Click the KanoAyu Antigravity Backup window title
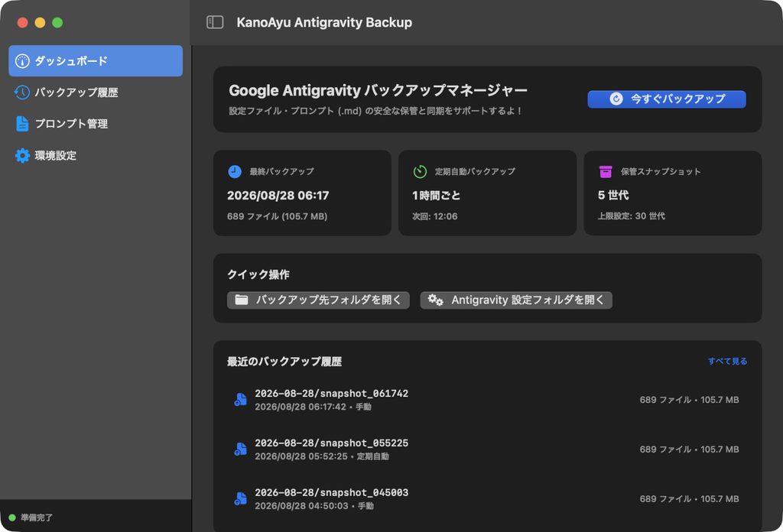 [x=324, y=22]
